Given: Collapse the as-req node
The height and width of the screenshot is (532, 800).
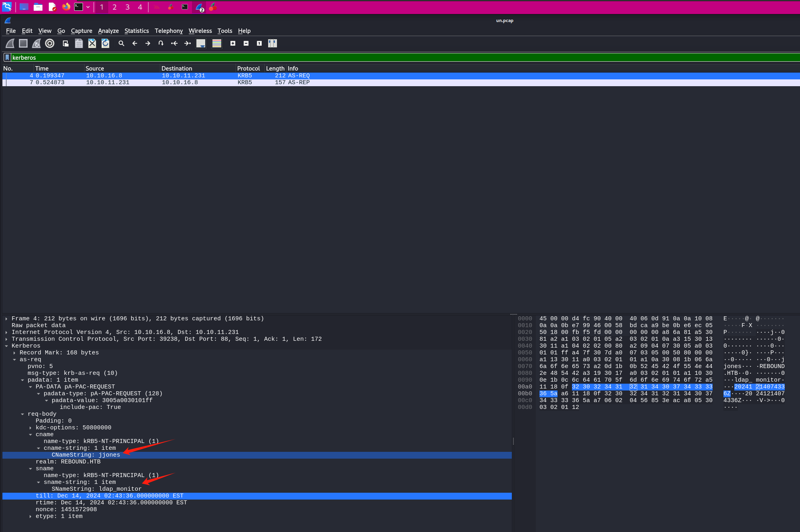Looking at the screenshot, I should click(x=14, y=360).
